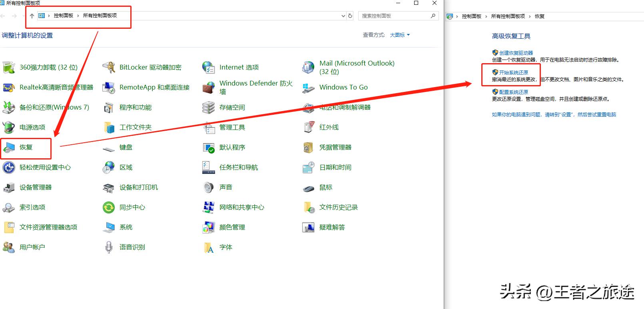Image resolution: width=644 pixels, height=309 pixels.
Task: Open 360强力卸载 (32 位) icon
Action: 9,67
